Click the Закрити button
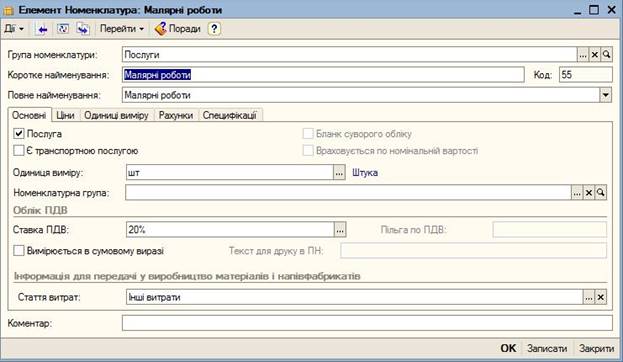The width and height of the screenshot is (623, 362). pyautogui.click(x=596, y=348)
